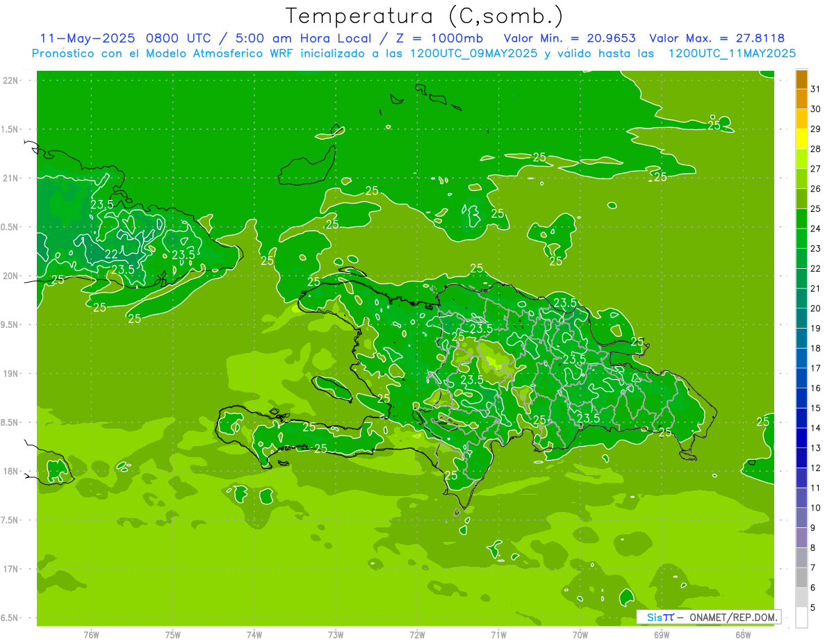Click the title "Temperatura (C,somb.)"
Screen dimensions: 834x644
(425, 16)
